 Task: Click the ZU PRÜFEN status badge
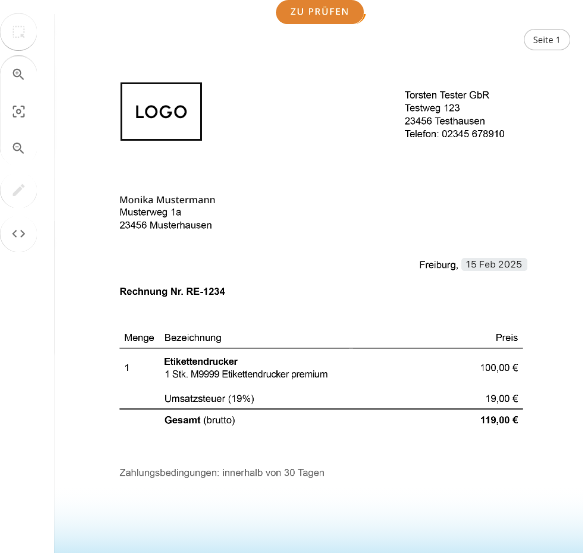(320, 12)
